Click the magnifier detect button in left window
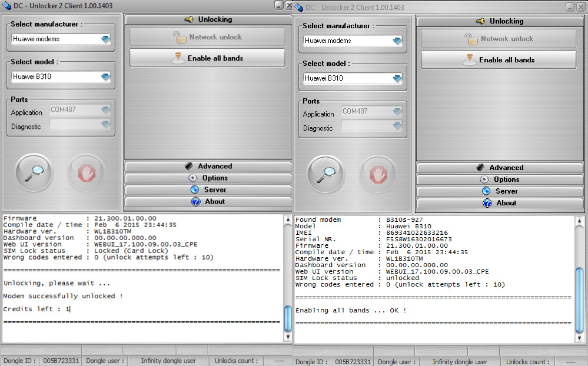Screen dimensions: 588x366 (34, 173)
